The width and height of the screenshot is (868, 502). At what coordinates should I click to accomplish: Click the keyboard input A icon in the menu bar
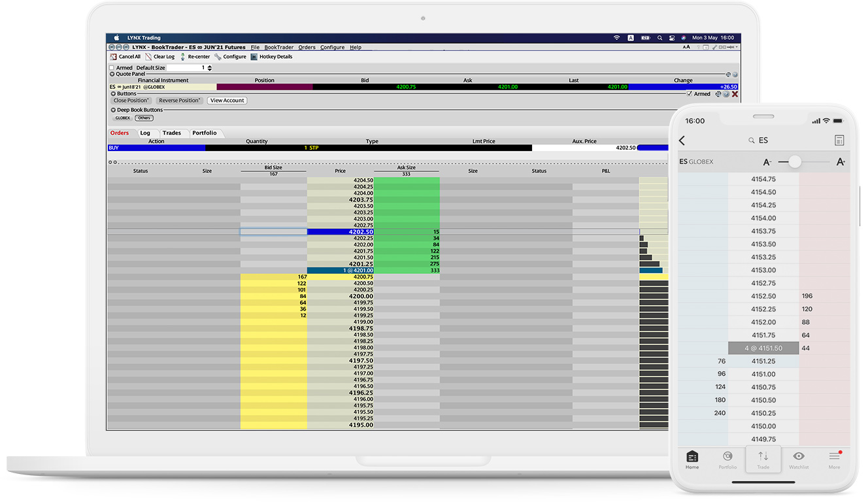pos(631,38)
